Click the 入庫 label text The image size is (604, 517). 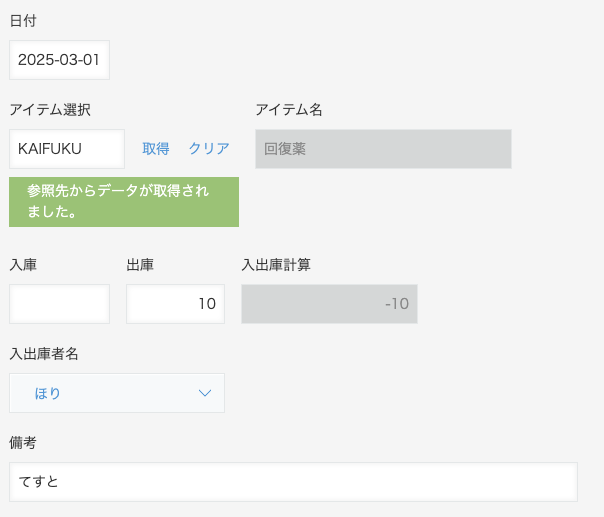tap(23, 265)
